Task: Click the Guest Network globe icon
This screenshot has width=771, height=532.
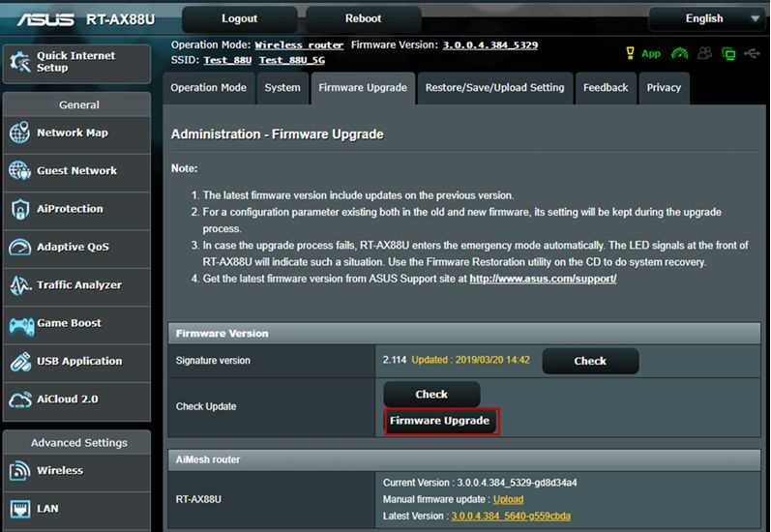Action: pyautogui.click(x=19, y=170)
